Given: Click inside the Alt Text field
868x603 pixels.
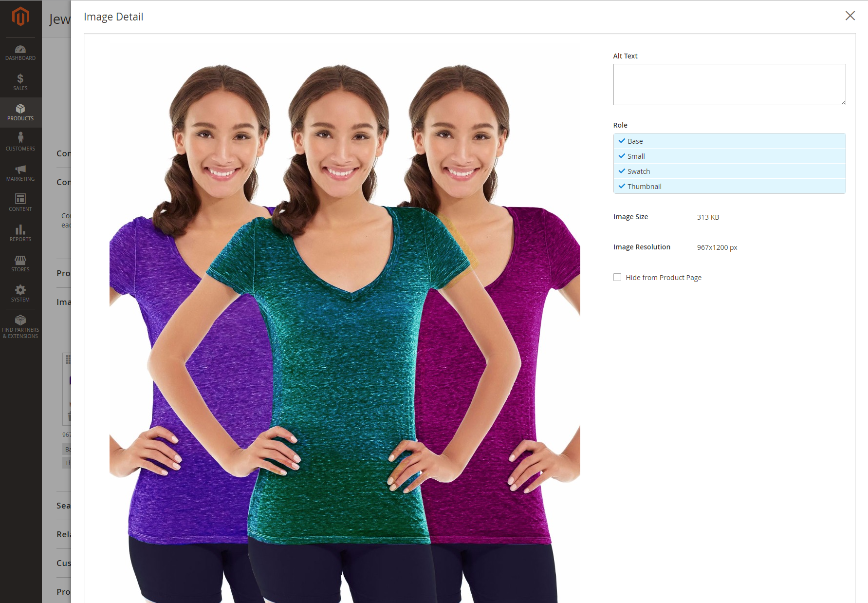Looking at the screenshot, I should tap(729, 84).
